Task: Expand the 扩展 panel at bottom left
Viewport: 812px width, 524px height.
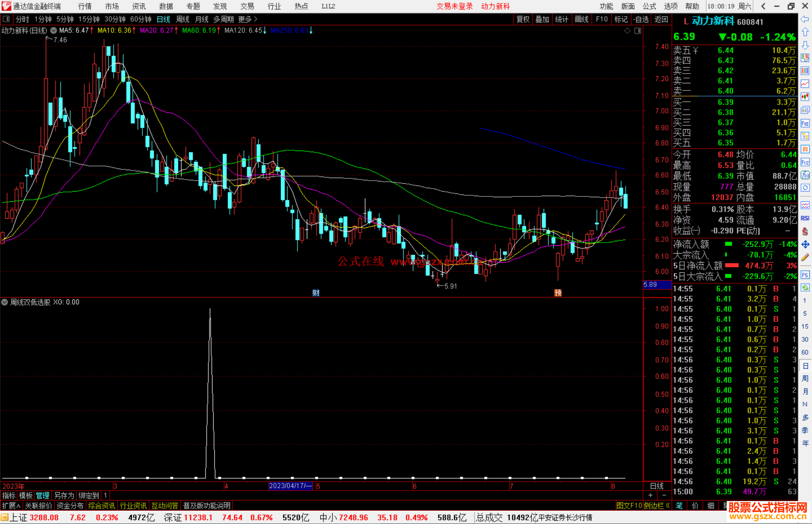Action: tap(11, 506)
